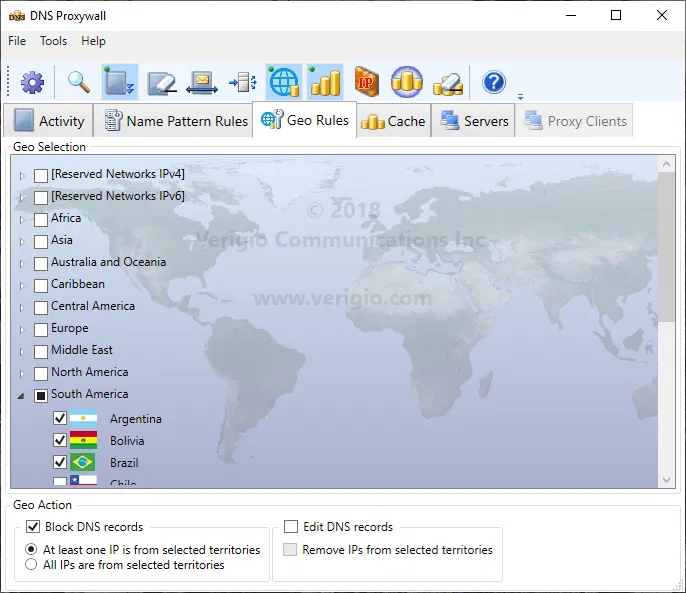Image resolution: width=686 pixels, height=593 pixels.
Task: Expand the Australia and Oceania node
Action: pyautogui.click(x=22, y=263)
